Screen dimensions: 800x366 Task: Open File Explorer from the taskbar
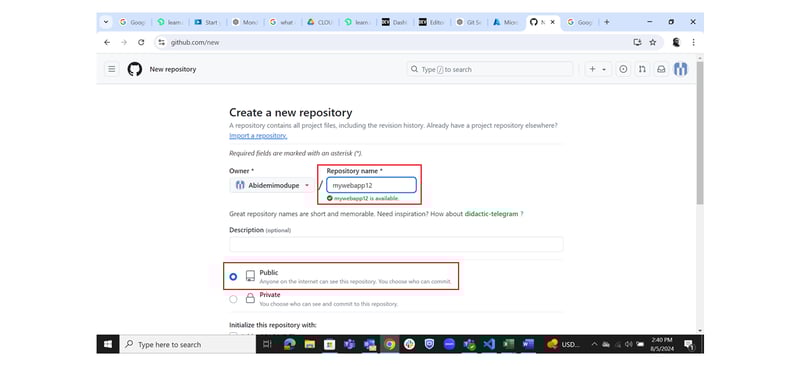(310, 345)
